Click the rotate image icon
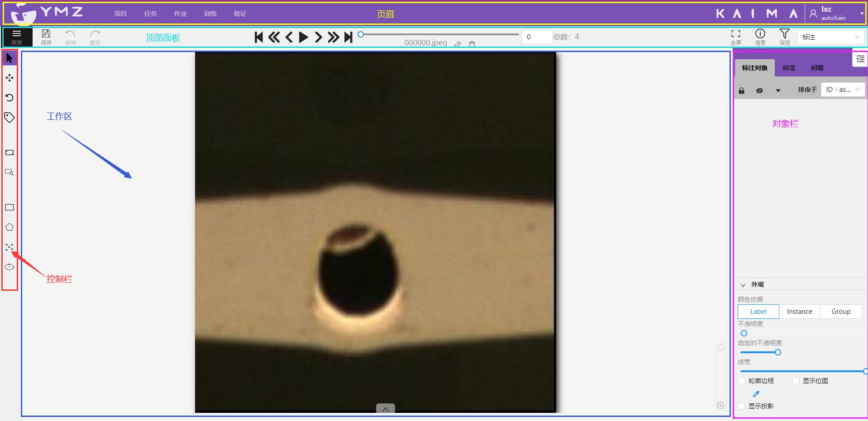This screenshot has height=421, width=868. (x=10, y=98)
